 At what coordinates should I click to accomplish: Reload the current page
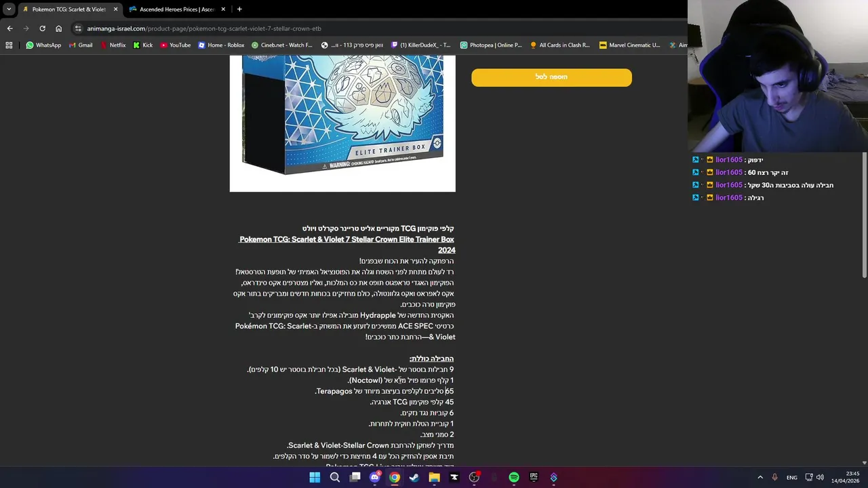42,28
